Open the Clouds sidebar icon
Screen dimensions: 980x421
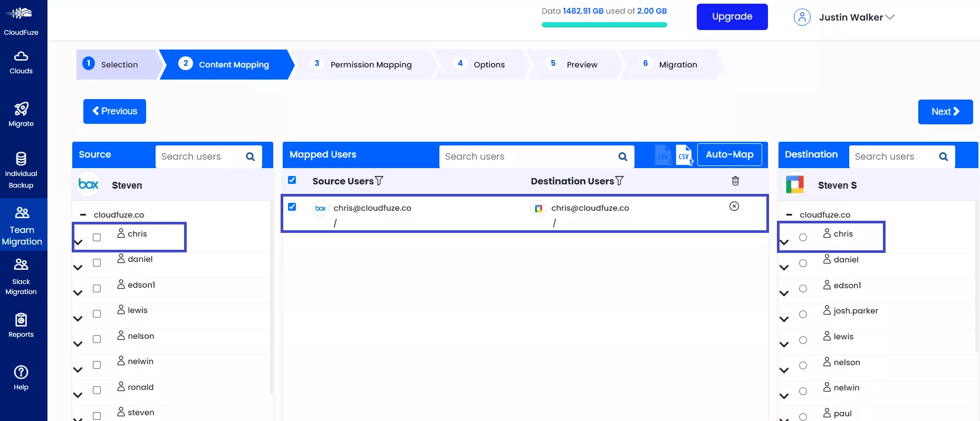21,56
